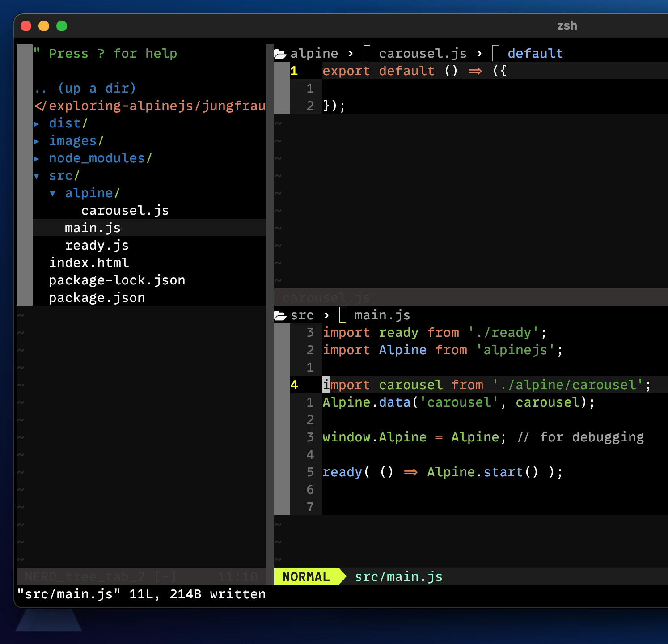Select the dimmed carousel.js window title
Screen dimensions: 668x644
(x=326, y=297)
